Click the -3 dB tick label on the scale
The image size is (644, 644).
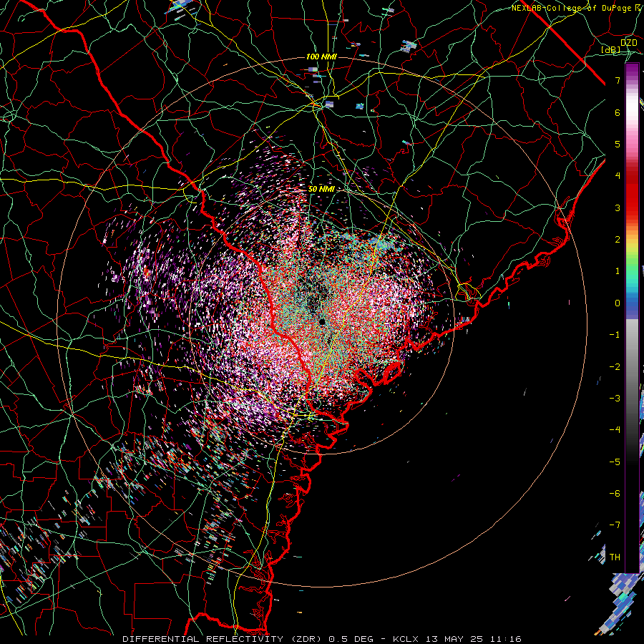pos(615,399)
